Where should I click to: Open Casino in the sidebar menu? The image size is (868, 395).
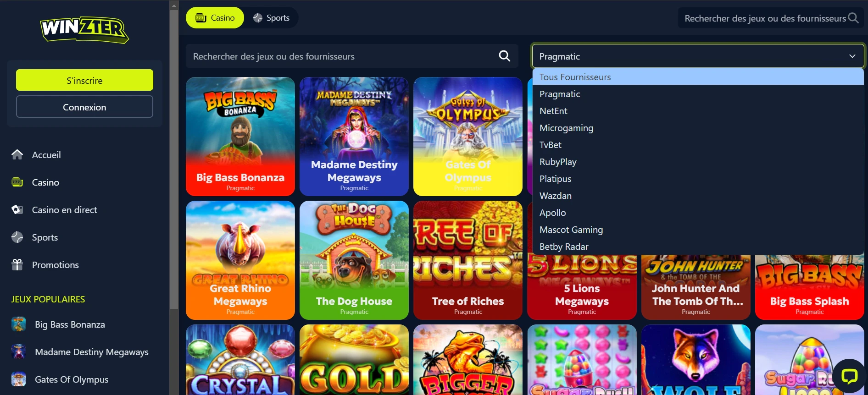coord(45,182)
